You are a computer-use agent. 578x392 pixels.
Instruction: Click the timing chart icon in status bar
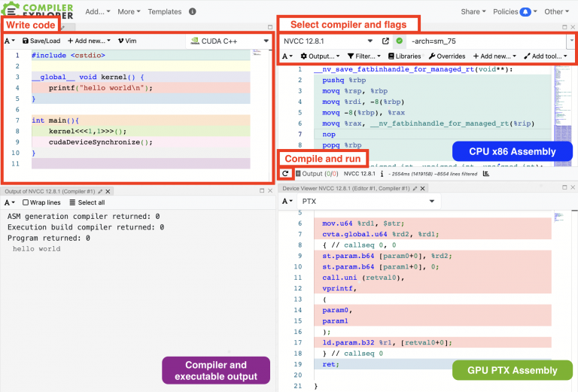click(486, 174)
